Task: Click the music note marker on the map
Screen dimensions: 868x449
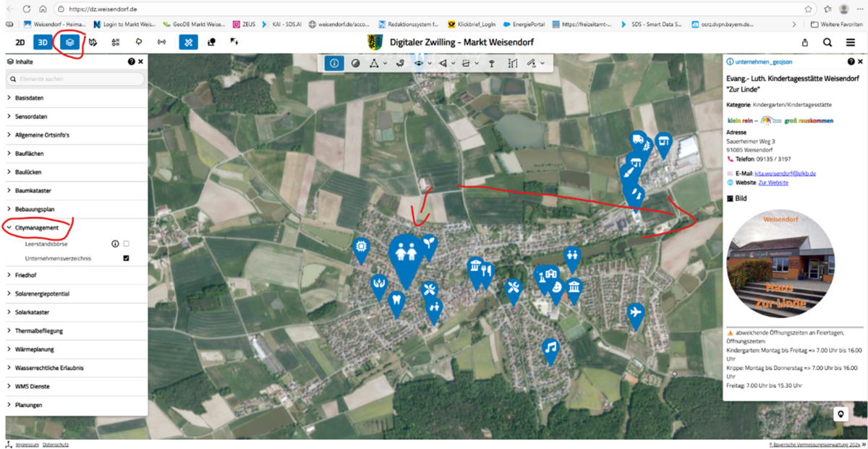Action: point(550,349)
